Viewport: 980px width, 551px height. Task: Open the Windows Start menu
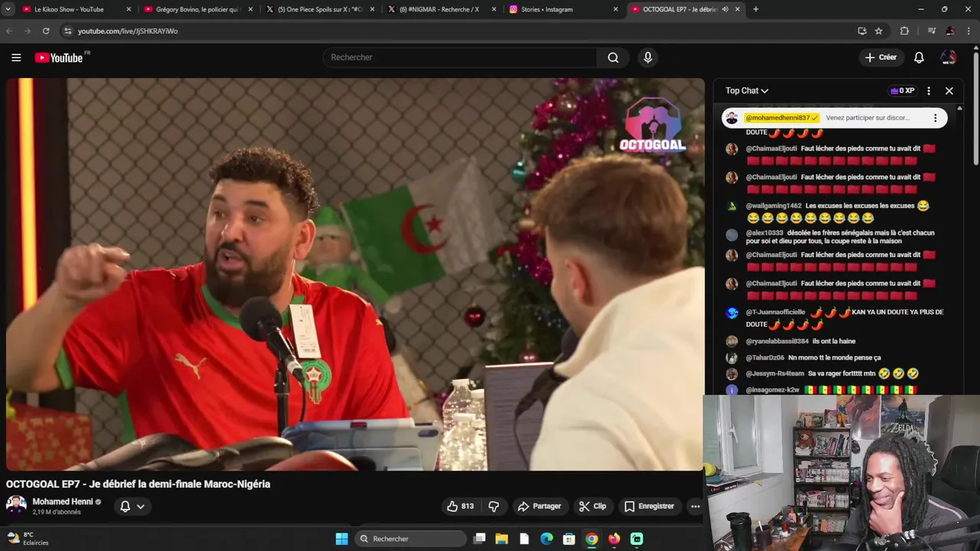[341, 539]
